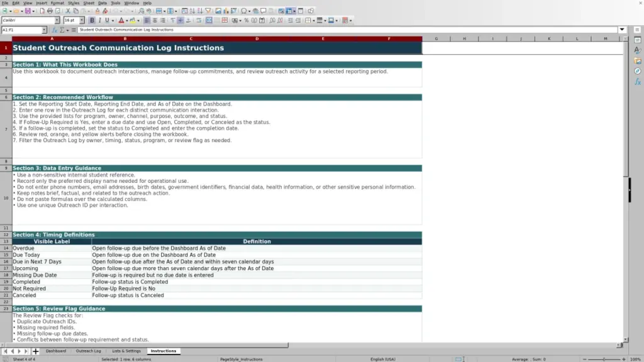Click the Clear Direct Formatting icon

point(105,11)
